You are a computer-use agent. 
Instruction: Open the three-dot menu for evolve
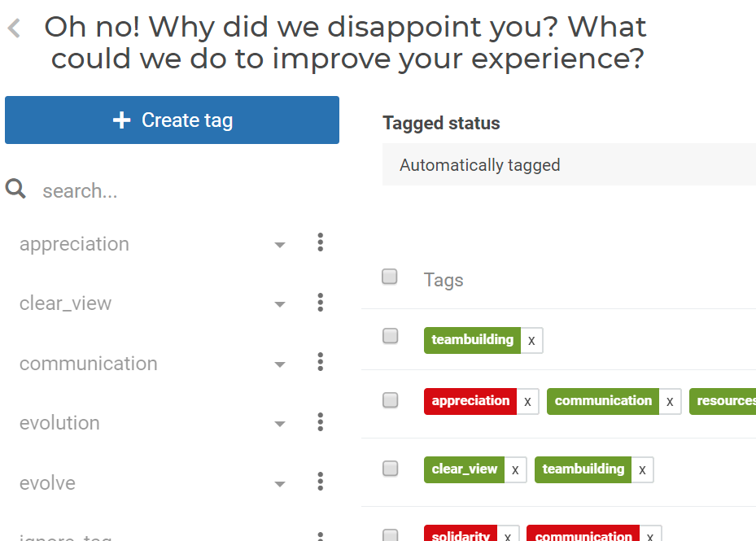pos(320,482)
